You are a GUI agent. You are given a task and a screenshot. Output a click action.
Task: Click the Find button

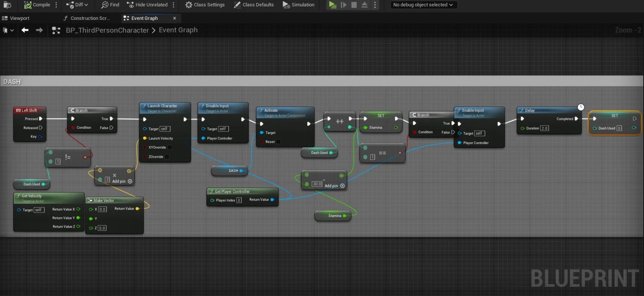(110, 5)
